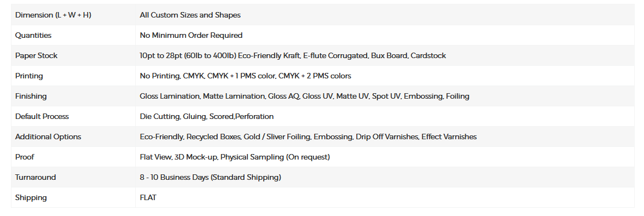Click the Proof row label
The image size is (644, 216).
[24, 157]
